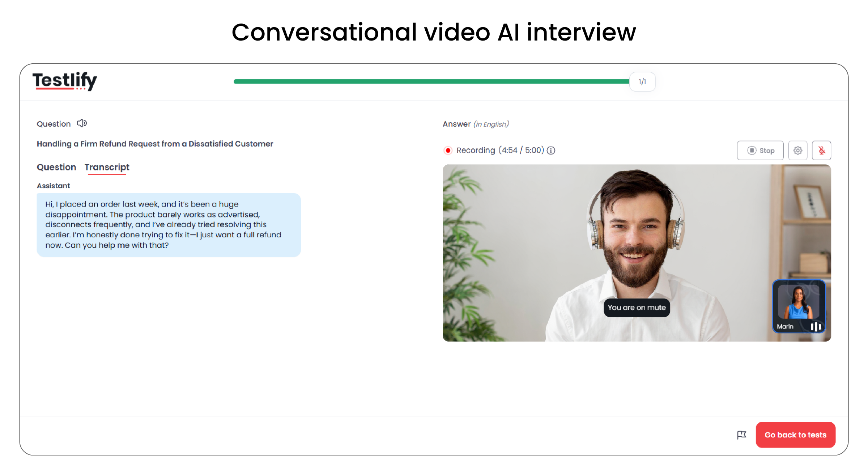This screenshot has width=868, height=474.
Task: Click the green progress bar
Action: click(x=430, y=82)
